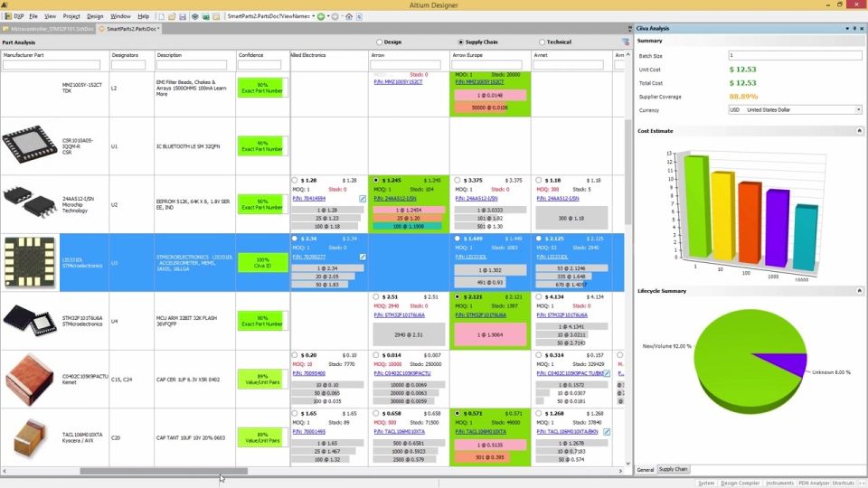Click the favorites page icon after home
The height and width of the screenshot is (488, 868).
[359, 16]
